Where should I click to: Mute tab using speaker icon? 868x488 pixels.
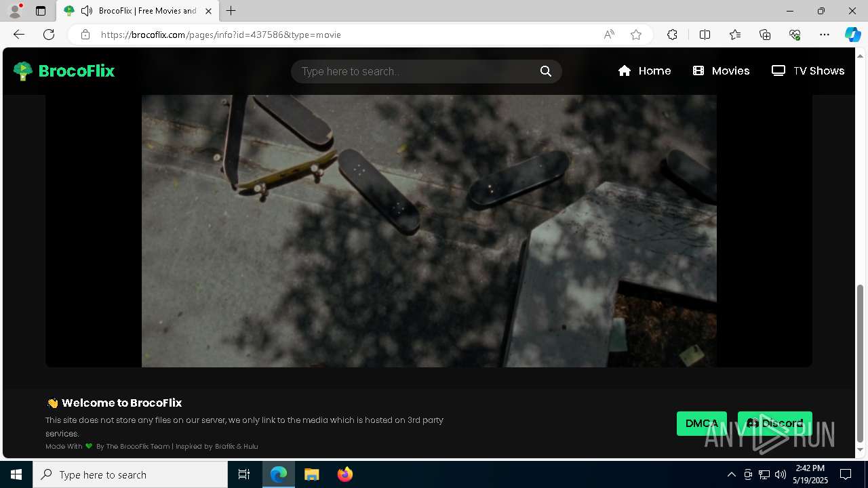click(x=86, y=11)
